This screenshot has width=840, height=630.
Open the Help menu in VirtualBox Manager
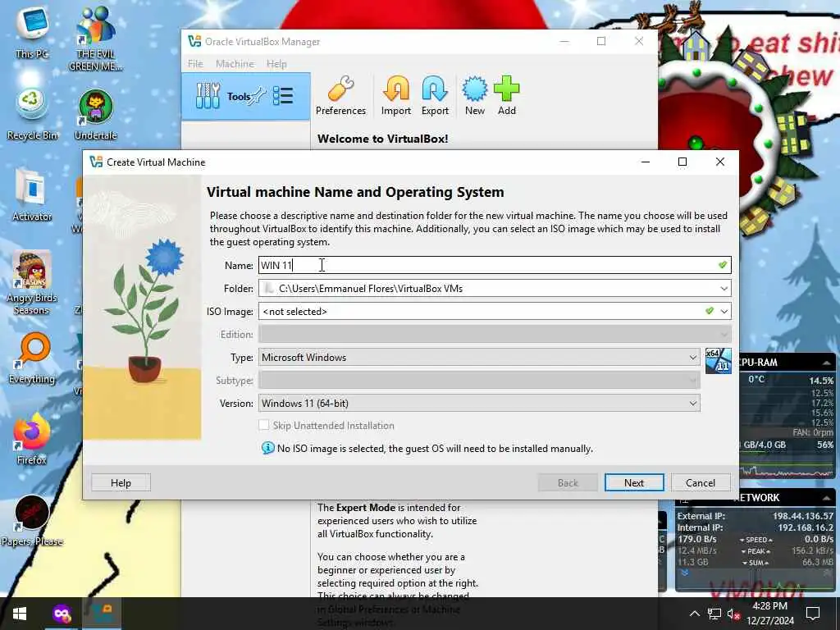[x=276, y=64]
